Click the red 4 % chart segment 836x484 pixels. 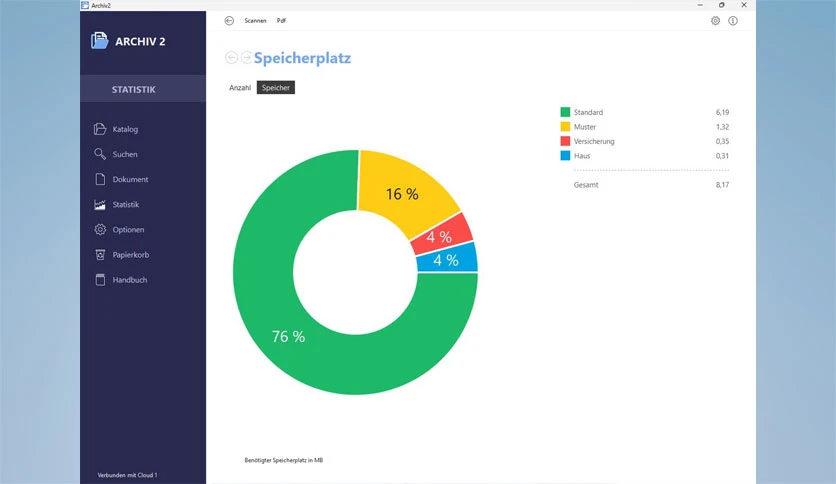443,236
